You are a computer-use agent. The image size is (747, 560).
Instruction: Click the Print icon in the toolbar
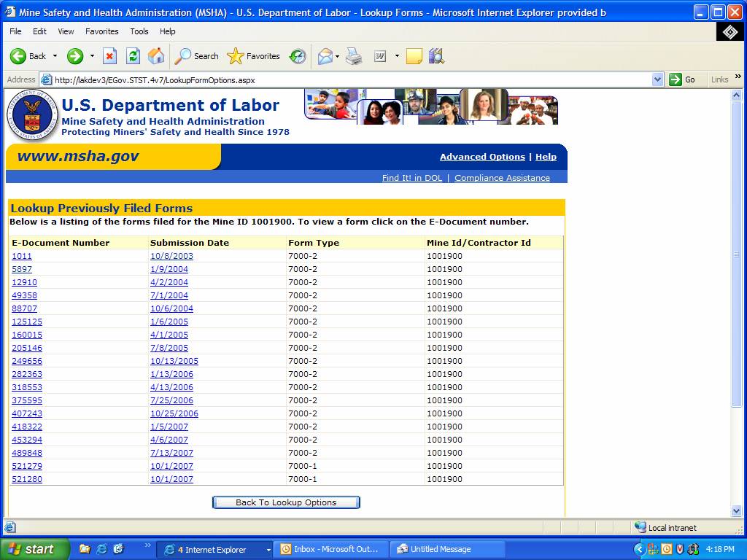click(354, 56)
